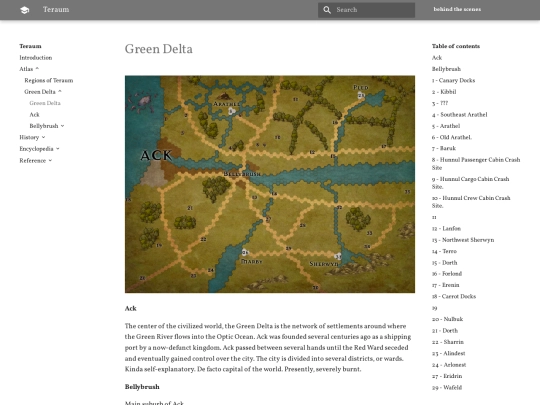The height and width of the screenshot is (405, 540).
Task: Click the Teraum site title
Action: coord(56,10)
